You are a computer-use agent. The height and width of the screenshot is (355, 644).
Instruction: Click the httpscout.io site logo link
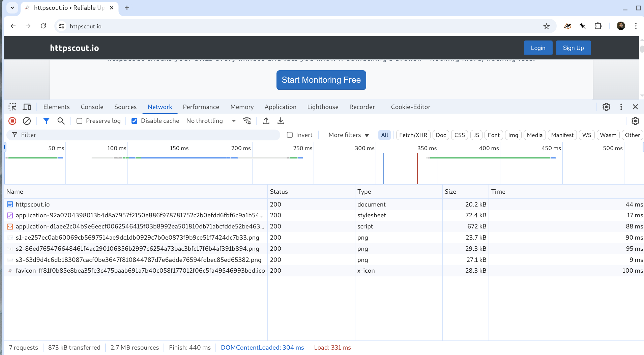coord(75,48)
